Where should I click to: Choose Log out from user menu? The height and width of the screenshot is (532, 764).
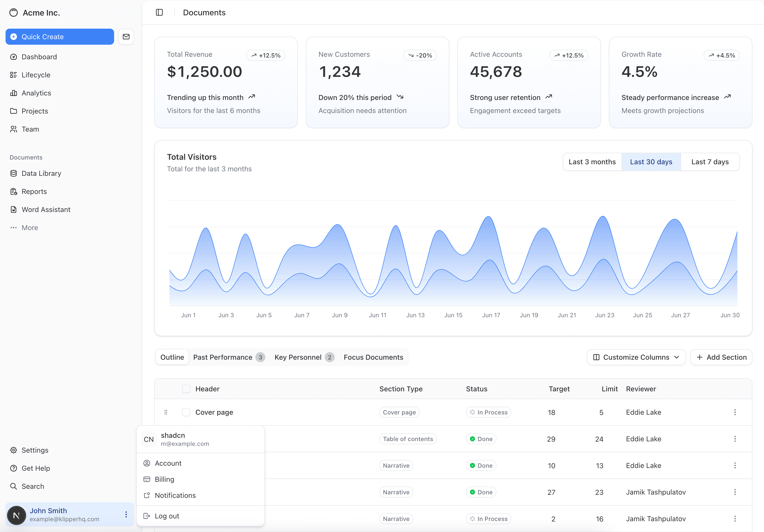(x=167, y=516)
